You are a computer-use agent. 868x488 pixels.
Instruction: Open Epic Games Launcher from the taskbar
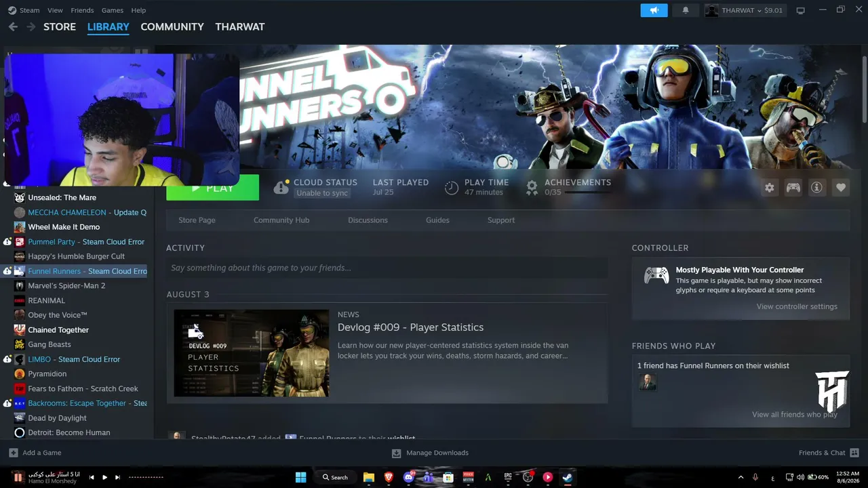[508, 477]
